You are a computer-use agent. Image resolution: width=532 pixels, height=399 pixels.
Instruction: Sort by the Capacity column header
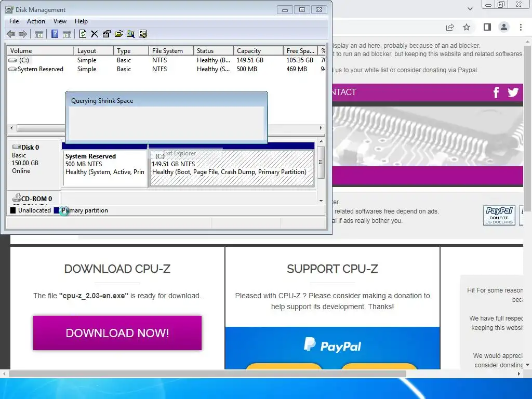coord(258,50)
